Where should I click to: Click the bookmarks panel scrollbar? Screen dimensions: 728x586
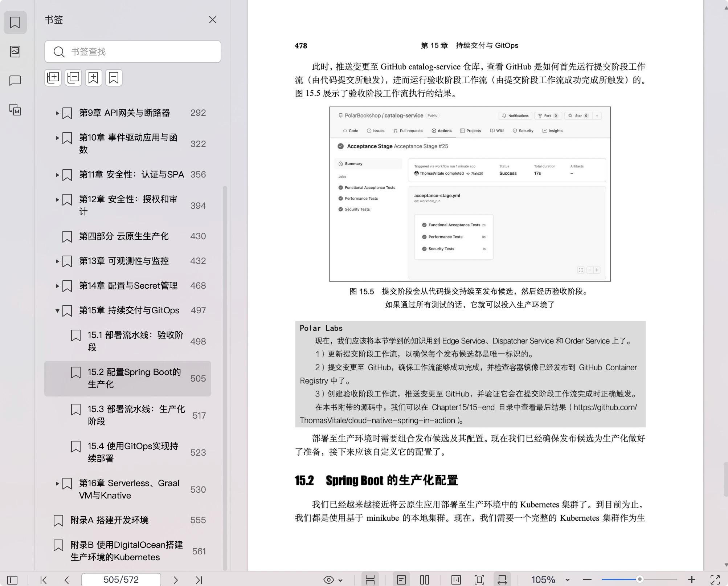(225, 378)
